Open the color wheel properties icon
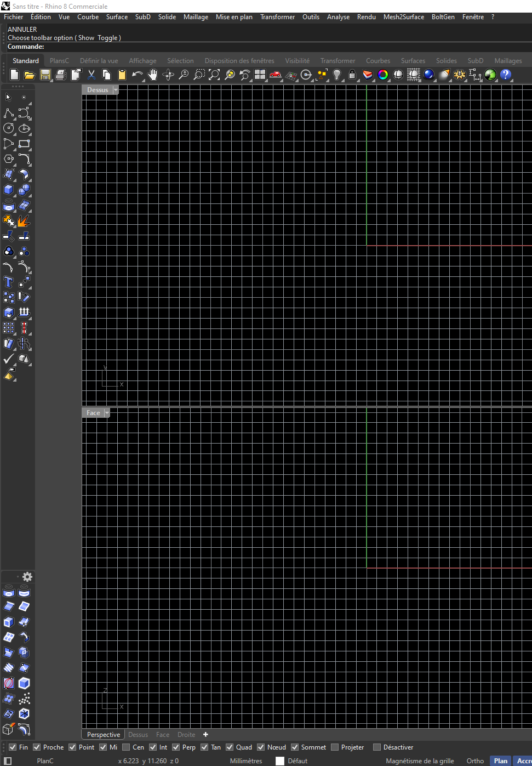Viewport: 532px width, 766px height. tap(383, 75)
